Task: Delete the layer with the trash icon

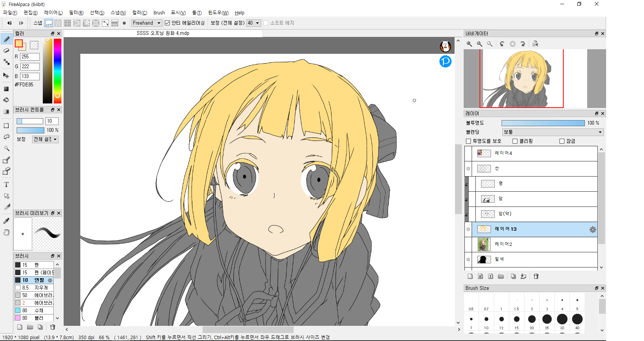Action: tap(536, 276)
